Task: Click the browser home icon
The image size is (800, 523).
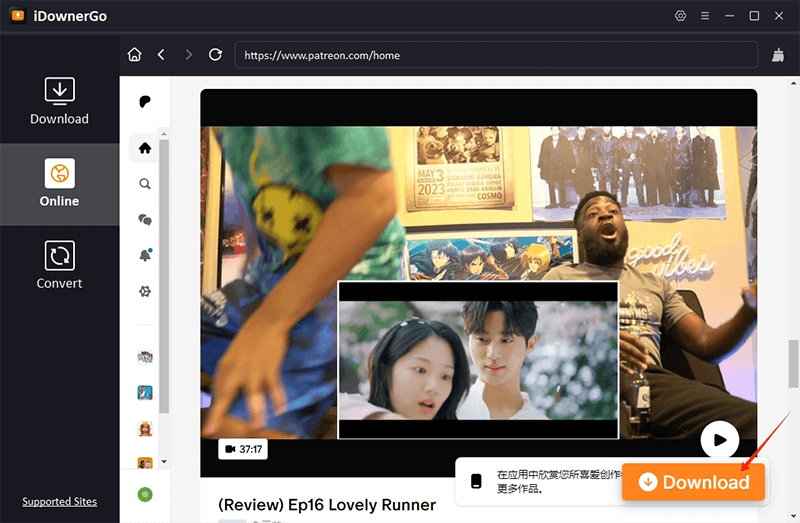Action: pyautogui.click(x=135, y=55)
